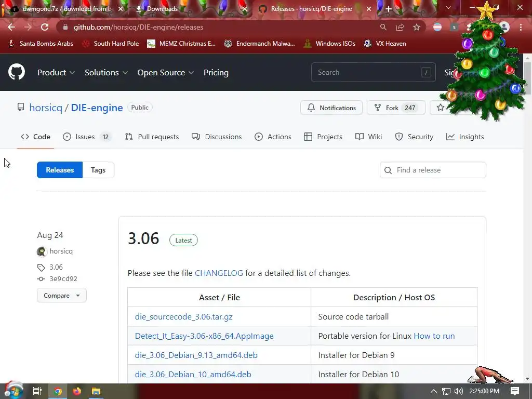Click the Chrome taskbar icon
Screen dimensions: 532x399
[x=58, y=391]
